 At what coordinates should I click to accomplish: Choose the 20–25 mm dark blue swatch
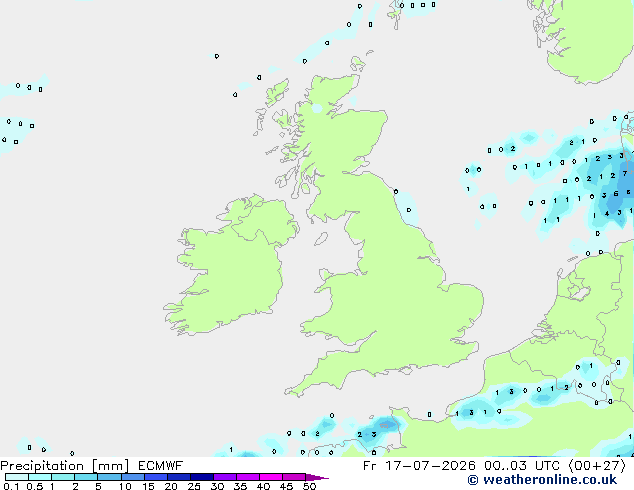[x=179, y=477]
